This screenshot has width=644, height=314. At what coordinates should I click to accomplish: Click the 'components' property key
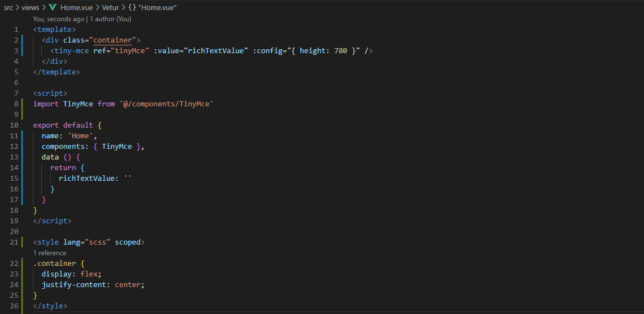tap(63, 146)
